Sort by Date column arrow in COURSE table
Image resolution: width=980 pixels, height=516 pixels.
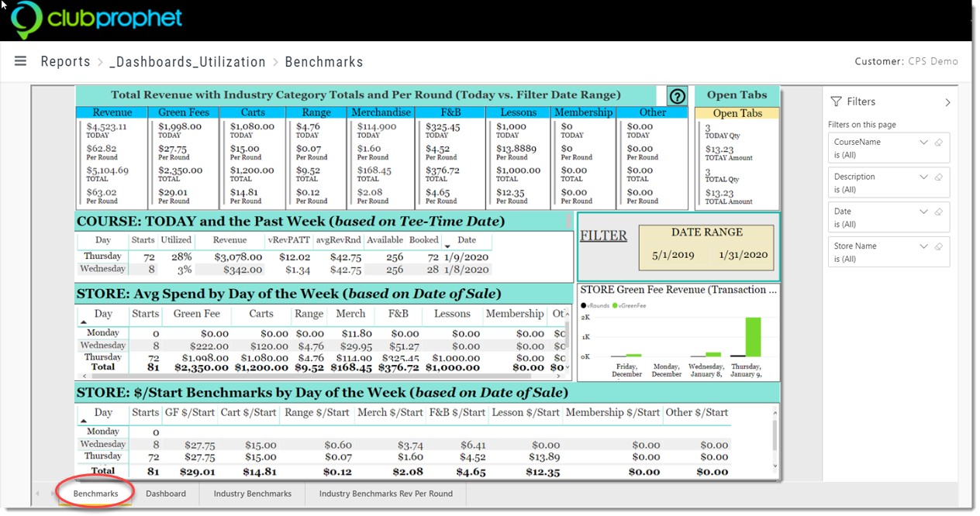(x=447, y=247)
